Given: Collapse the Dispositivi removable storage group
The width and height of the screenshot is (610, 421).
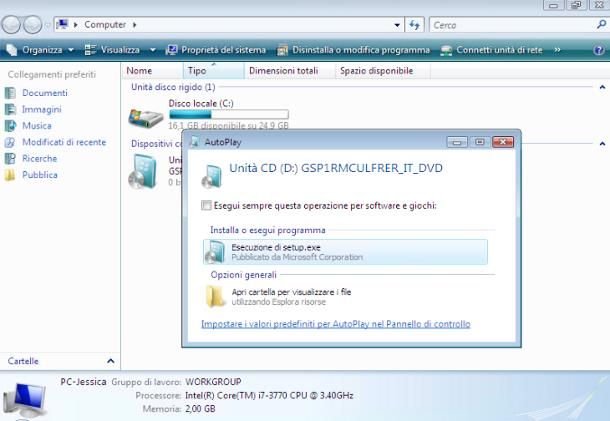Looking at the screenshot, I should tap(602, 144).
